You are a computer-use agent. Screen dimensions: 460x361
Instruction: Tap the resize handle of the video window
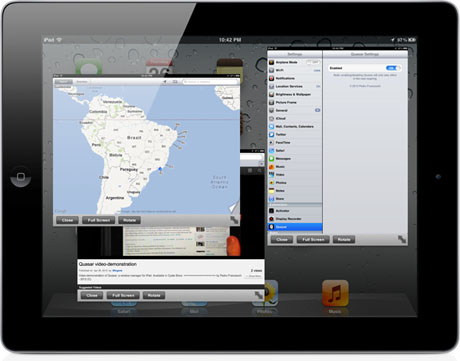(x=259, y=295)
